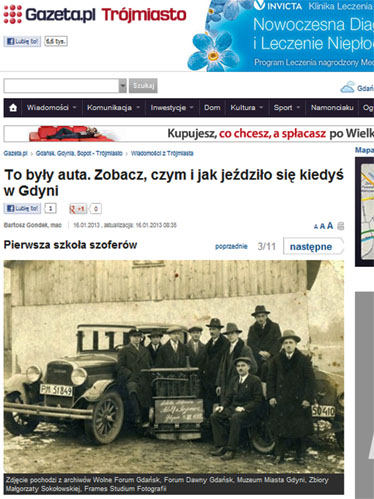This screenshot has height=499, width=374.
Task: Click the Pierwsza szkoła szoferów subtitle
Action: 70,245
